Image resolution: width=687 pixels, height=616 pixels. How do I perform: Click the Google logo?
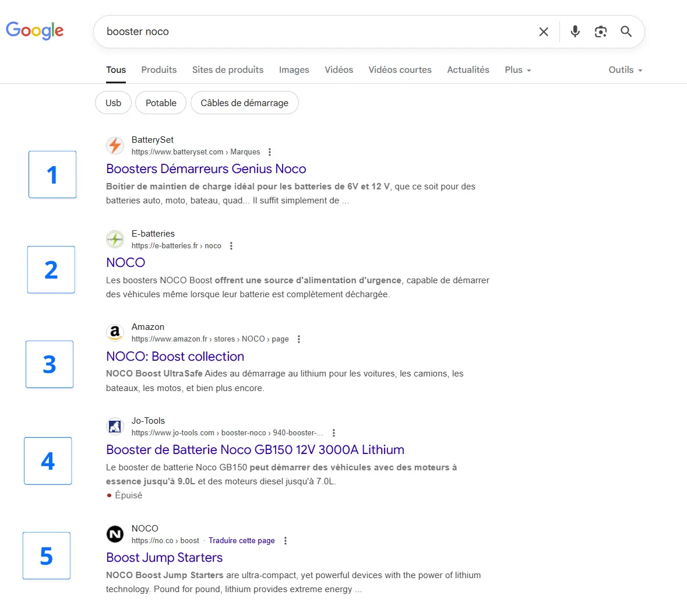point(34,31)
